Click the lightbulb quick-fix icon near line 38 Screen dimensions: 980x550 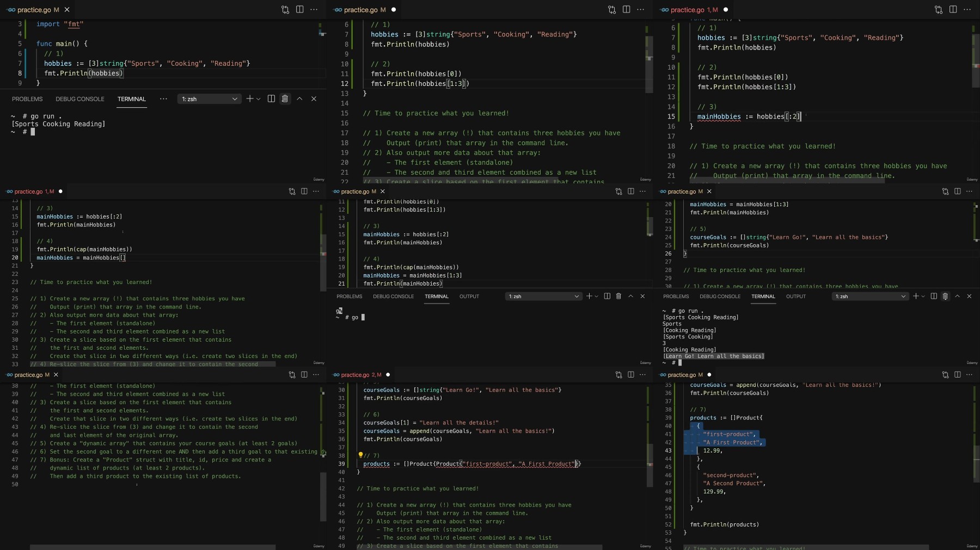click(360, 455)
